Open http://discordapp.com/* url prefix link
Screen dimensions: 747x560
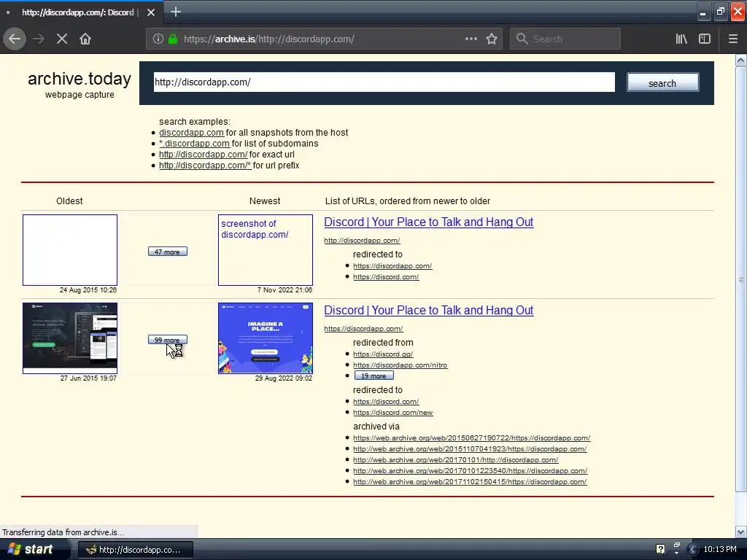click(205, 166)
